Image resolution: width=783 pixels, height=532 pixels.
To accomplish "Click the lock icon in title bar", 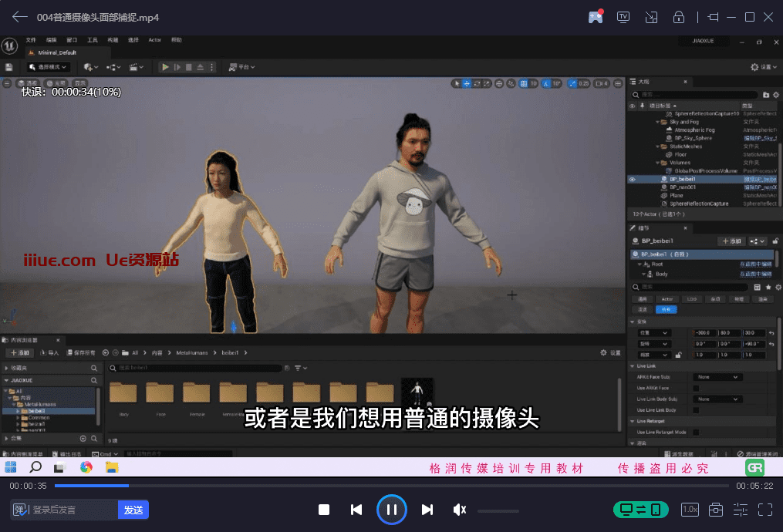I will (x=679, y=17).
